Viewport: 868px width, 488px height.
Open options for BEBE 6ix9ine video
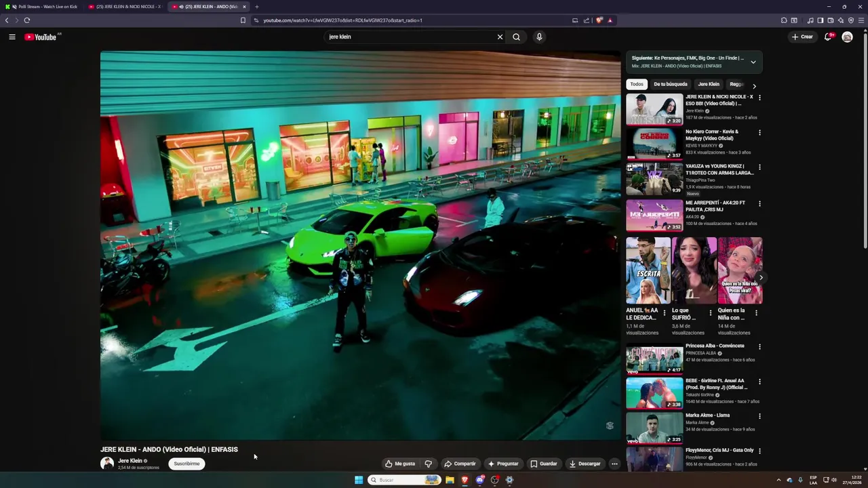(x=759, y=382)
